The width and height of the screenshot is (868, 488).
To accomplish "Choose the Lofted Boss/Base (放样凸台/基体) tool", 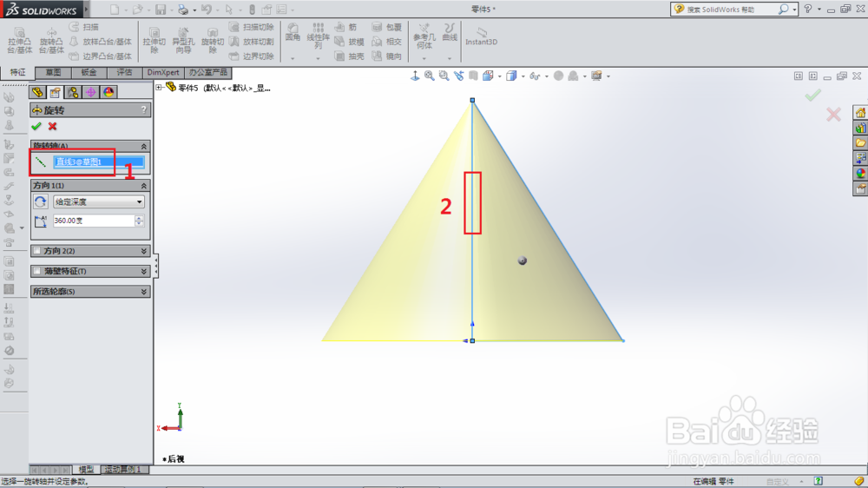I will pos(101,42).
